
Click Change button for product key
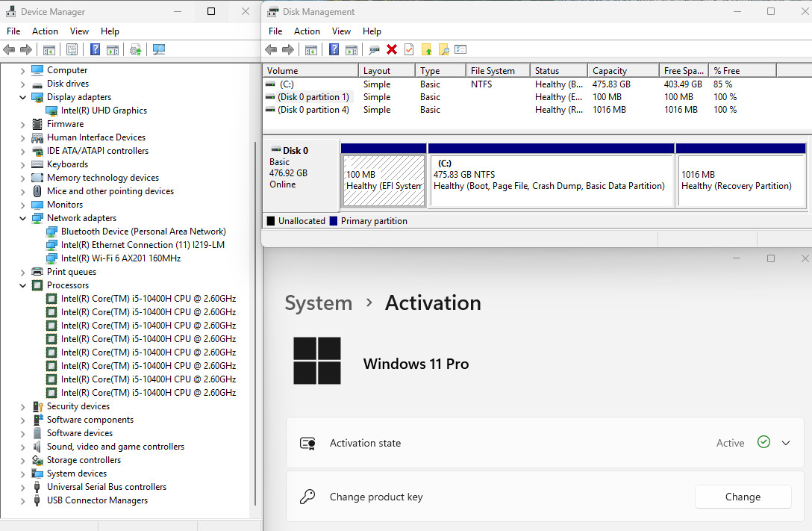click(743, 497)
